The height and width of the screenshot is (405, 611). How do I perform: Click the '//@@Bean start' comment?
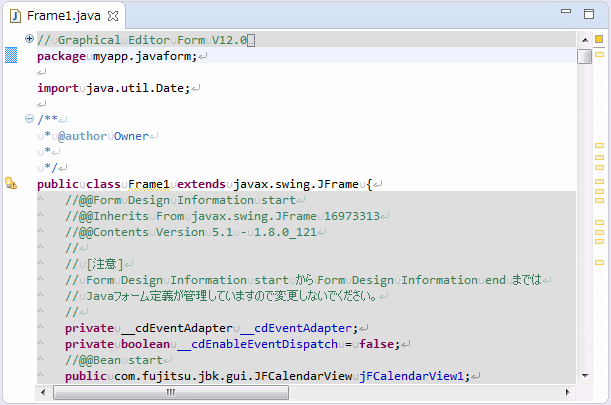(x=114, y=360)
